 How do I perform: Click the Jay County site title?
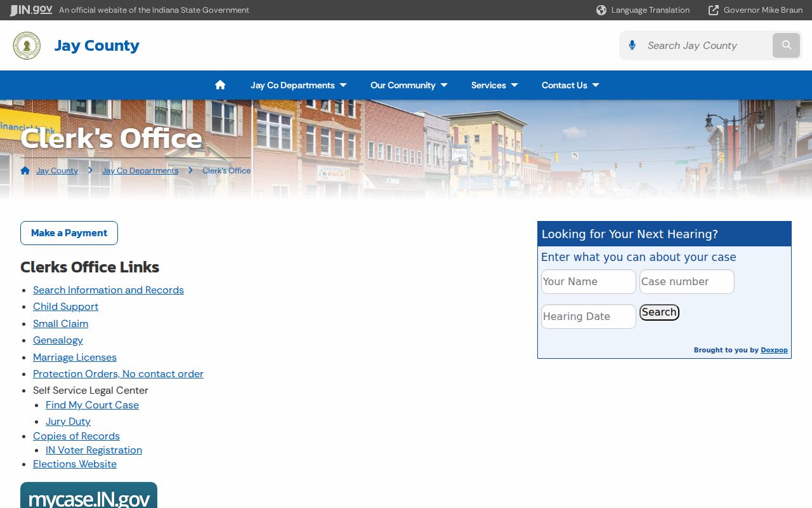point(96,46)
